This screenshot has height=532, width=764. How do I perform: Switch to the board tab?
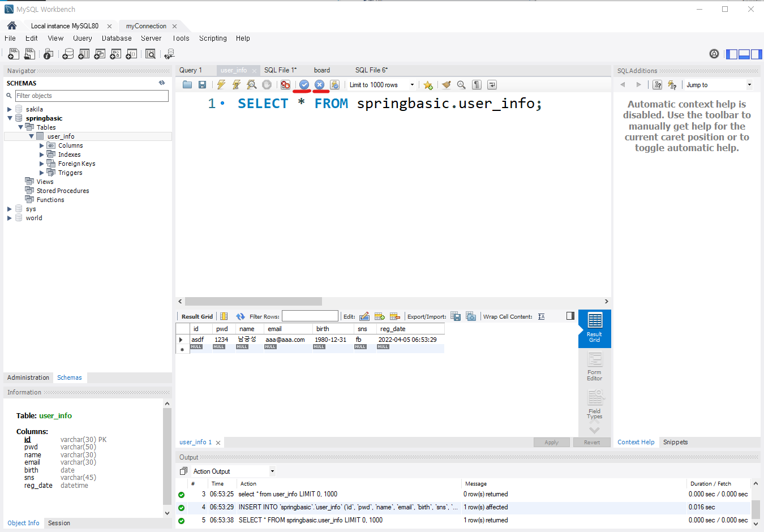pyautogui.click(x=322, y=70)
